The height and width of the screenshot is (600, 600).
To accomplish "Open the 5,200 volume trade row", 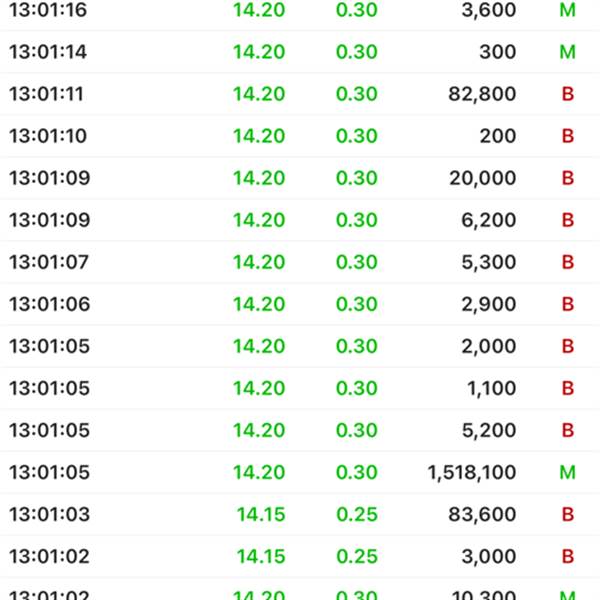I will tap(300, 430).
